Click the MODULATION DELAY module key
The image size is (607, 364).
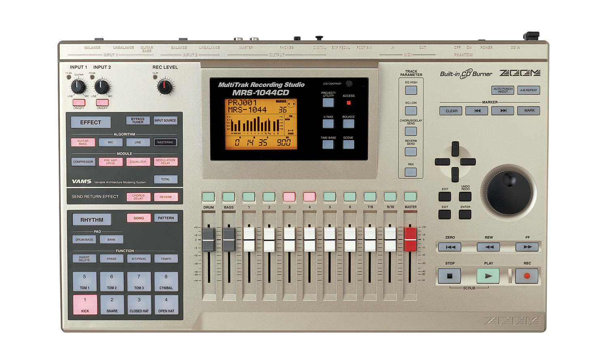click(166, 162)
